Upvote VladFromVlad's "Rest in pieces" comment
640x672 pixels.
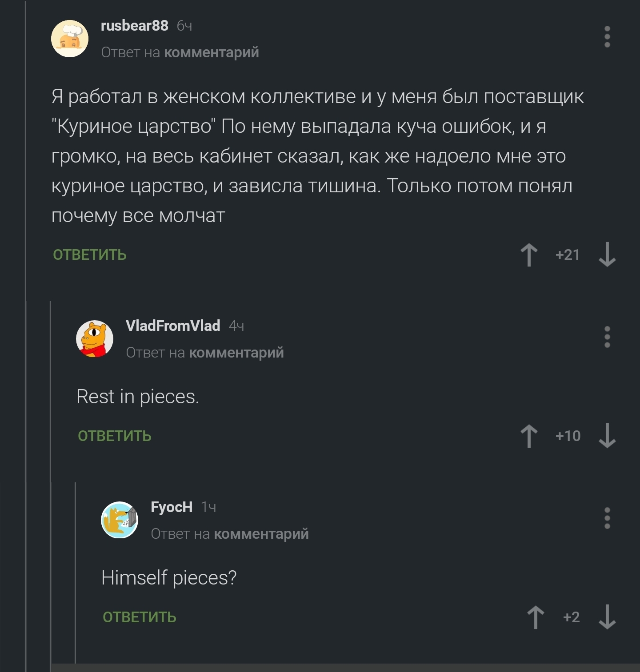pos(529,436)
